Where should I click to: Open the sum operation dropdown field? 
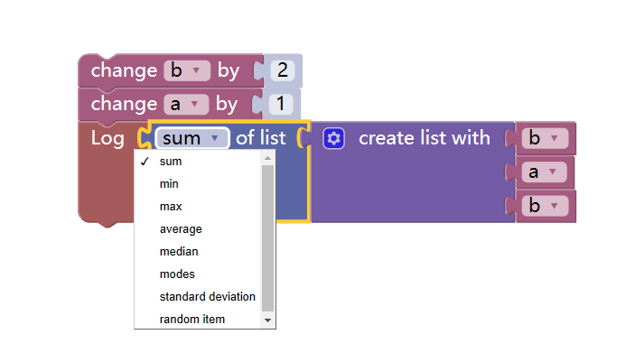click(x=191, y=138)
